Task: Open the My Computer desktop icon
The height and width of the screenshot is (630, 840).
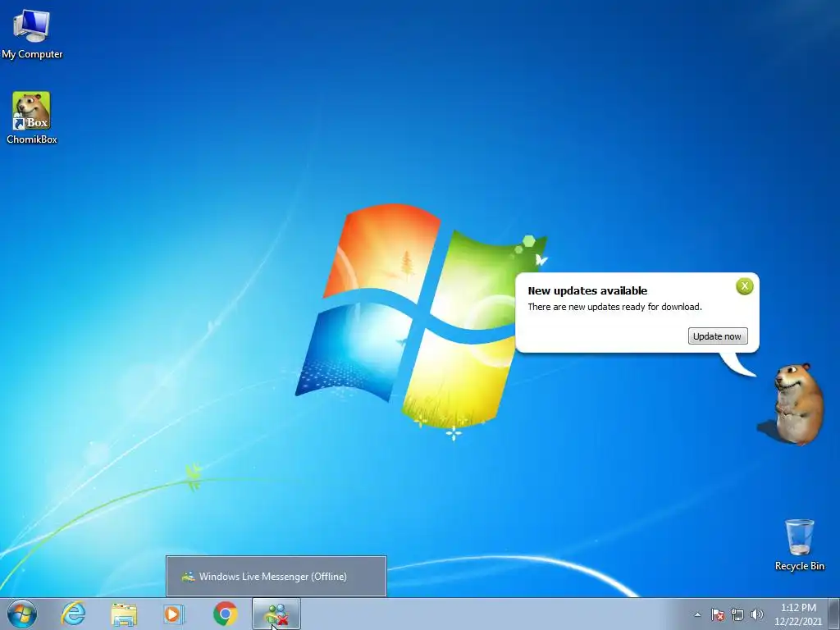Action: tap(32, 34)
